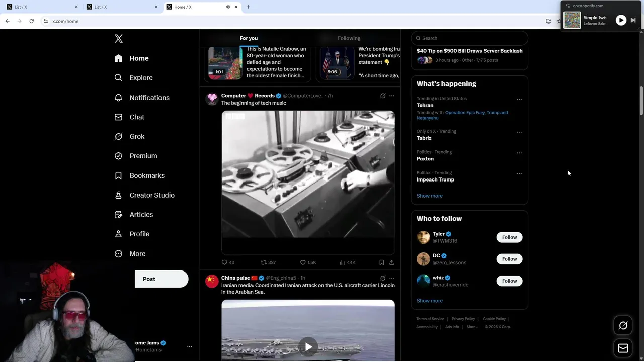Open Premium in left navigation
The height and width of the screenshot is (362, 644).
click(x=136, y=156)
